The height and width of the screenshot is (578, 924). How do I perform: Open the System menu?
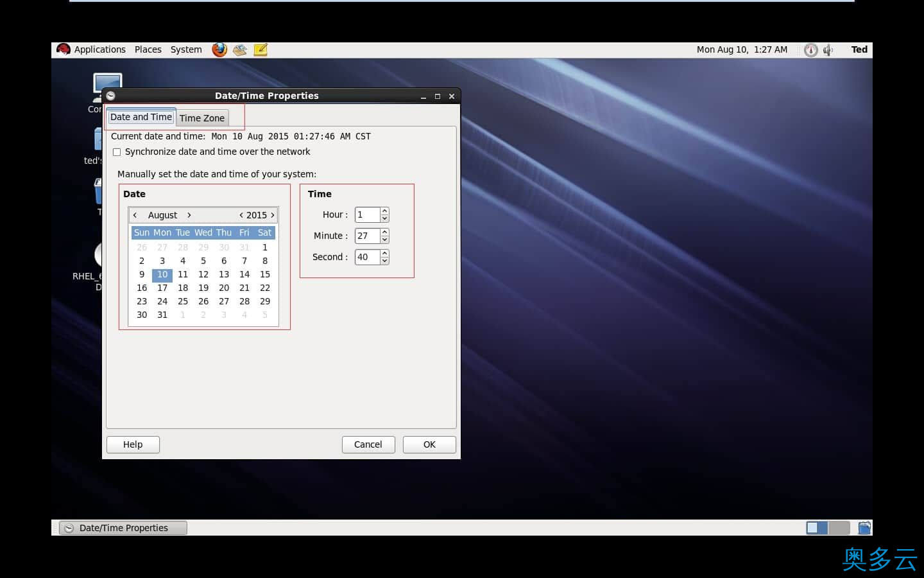pos(186,49)
